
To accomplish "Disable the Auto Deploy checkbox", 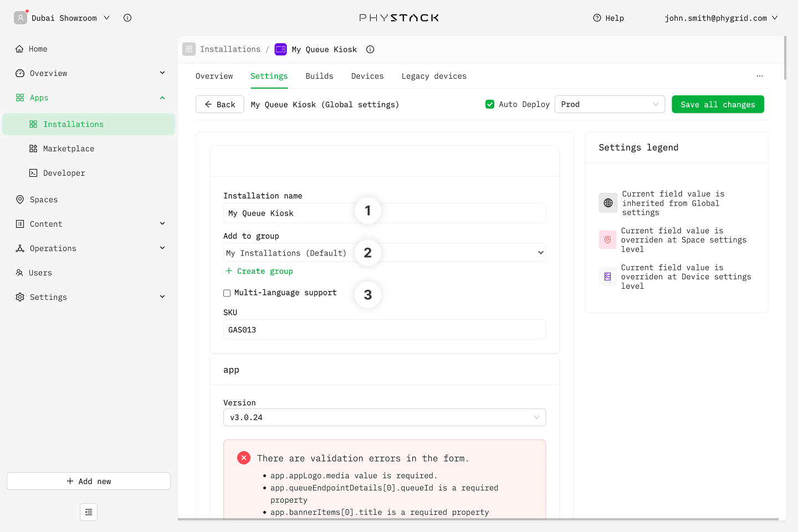I will [x=490, y=104].
